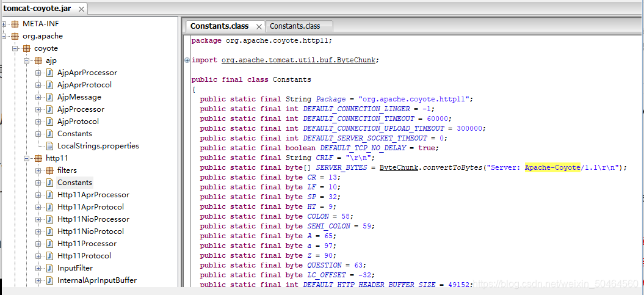Click the AjpMessage class file icon
The image size is (644, 295).
(x=49, y=97)
